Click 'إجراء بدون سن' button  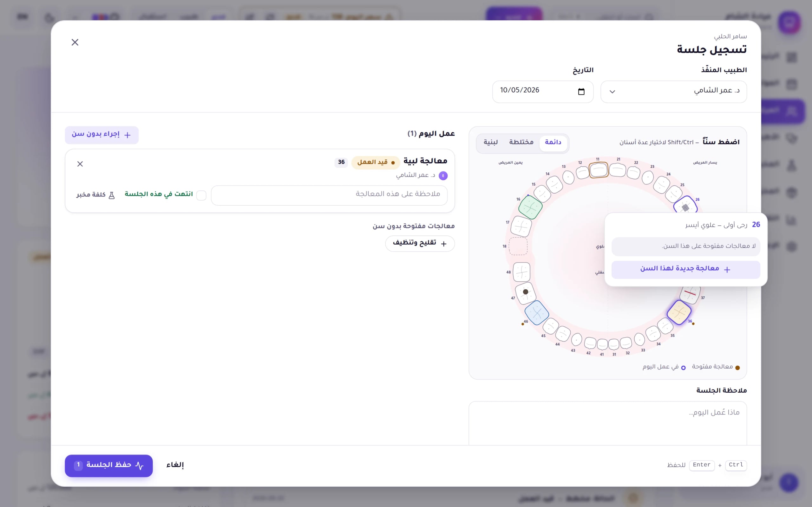[x=102, y=135]
